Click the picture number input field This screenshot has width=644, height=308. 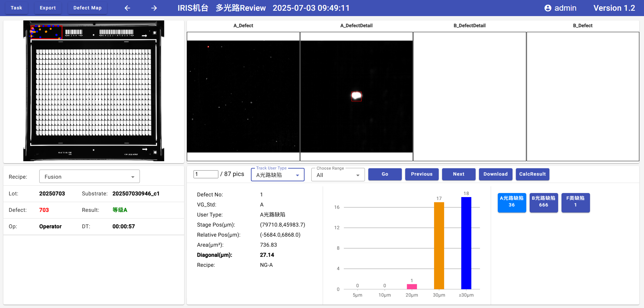(x=206, y=174)
